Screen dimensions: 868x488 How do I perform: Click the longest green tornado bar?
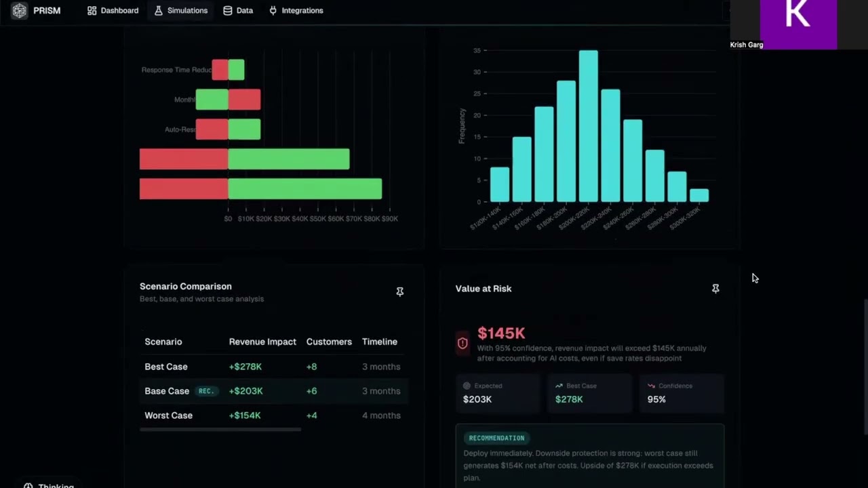[x=305, y=189]
